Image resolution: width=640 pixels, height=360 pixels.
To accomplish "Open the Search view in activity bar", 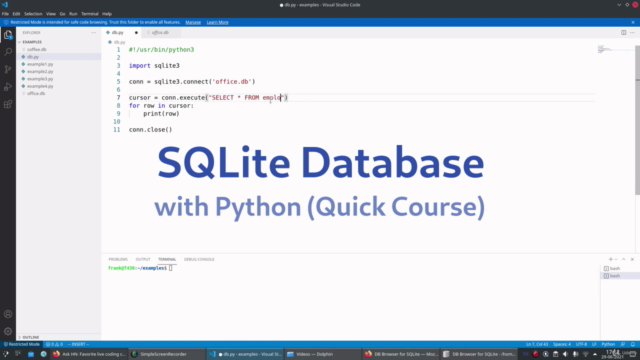I will 8,52.
